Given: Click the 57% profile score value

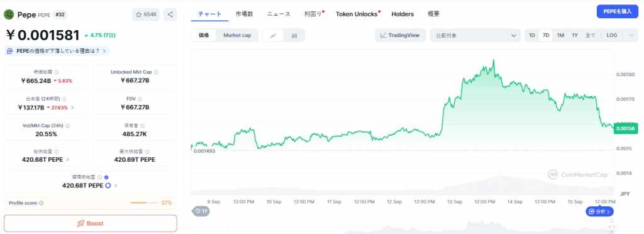Looking at the screenshot, I should 166,203.
